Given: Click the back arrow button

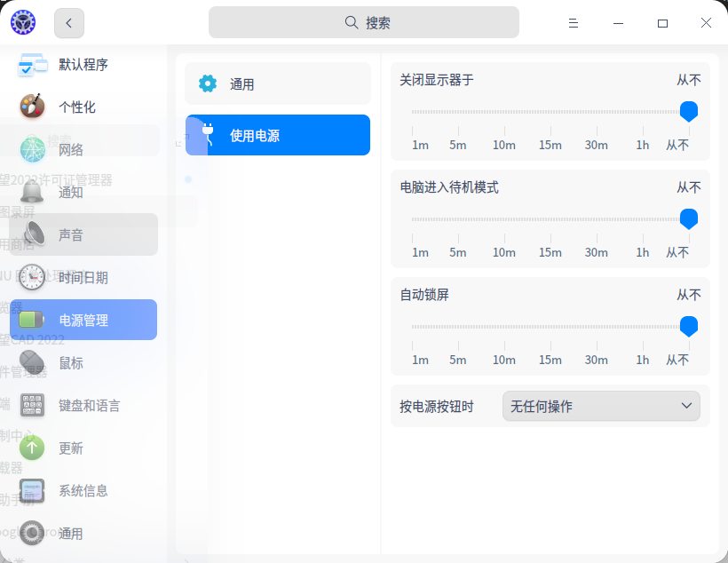Looking at the screenshot, I should point(68,23).
